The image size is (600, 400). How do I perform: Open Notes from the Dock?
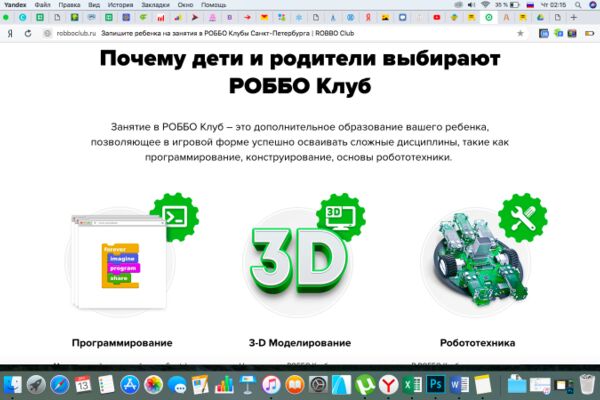[x=483, y=384]
